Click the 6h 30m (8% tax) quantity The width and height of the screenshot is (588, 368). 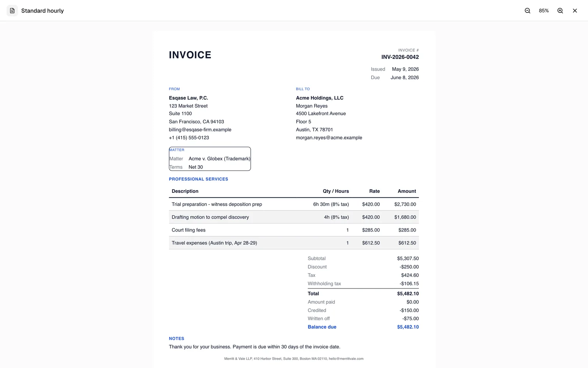[331, 204]
